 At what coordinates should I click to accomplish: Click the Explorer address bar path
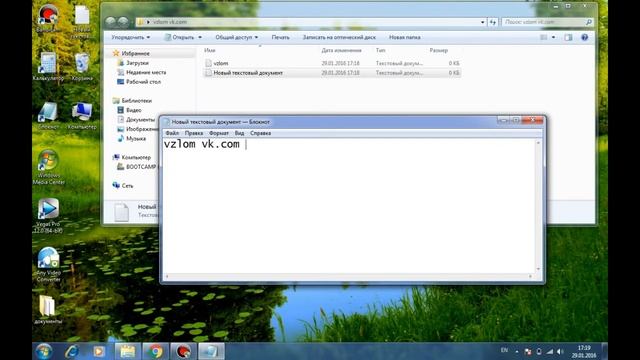(x=169, y=22)
